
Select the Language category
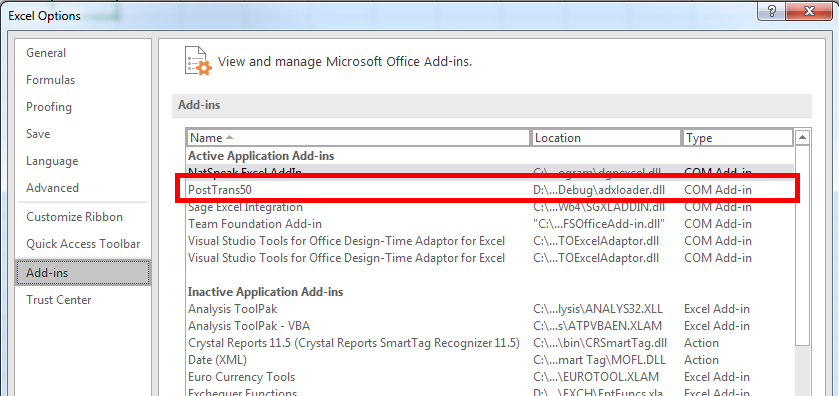[52, 161]
